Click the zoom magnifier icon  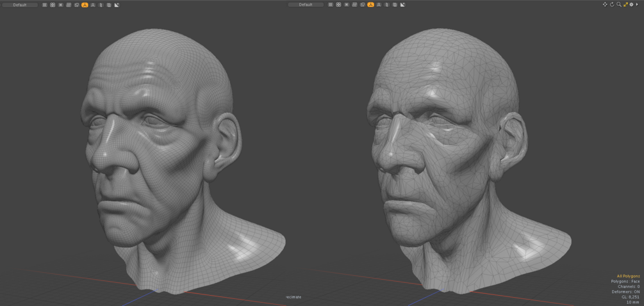pos(619,4)
